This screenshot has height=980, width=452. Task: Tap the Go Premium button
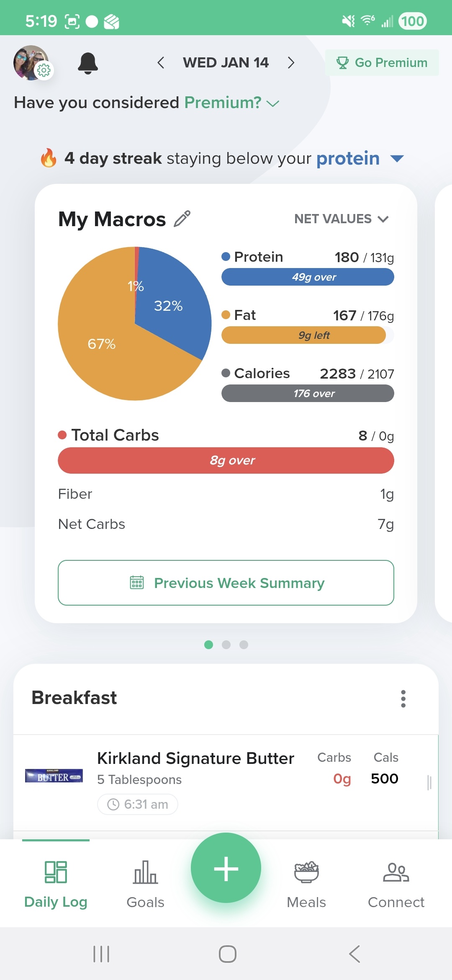(x=382, y=63)
